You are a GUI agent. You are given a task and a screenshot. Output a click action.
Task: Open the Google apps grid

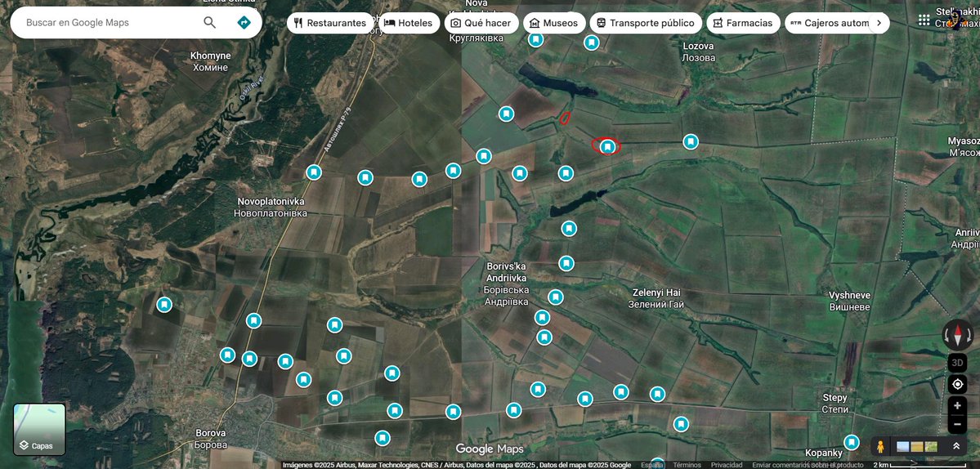pyautogui.click(x=924, y=20)
